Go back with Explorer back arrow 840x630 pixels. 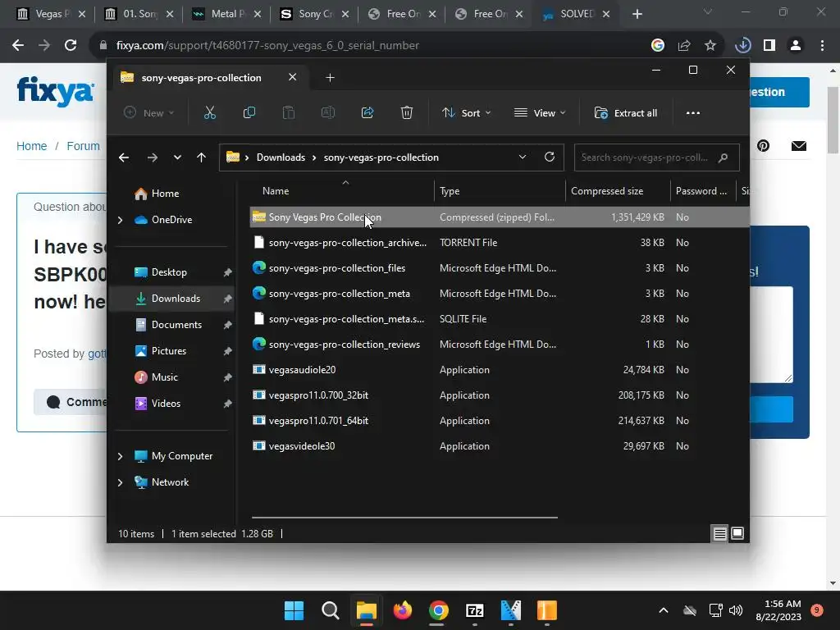124,157
